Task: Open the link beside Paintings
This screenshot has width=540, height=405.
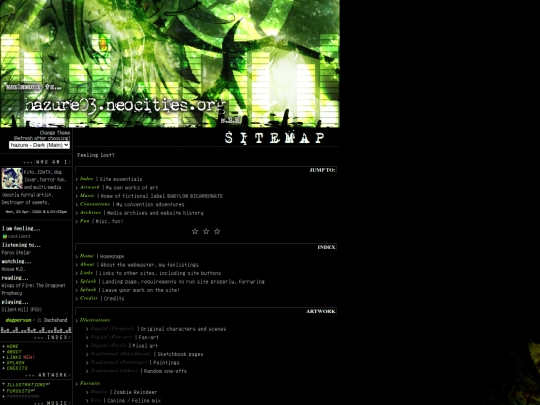Action: click(119, 362)
